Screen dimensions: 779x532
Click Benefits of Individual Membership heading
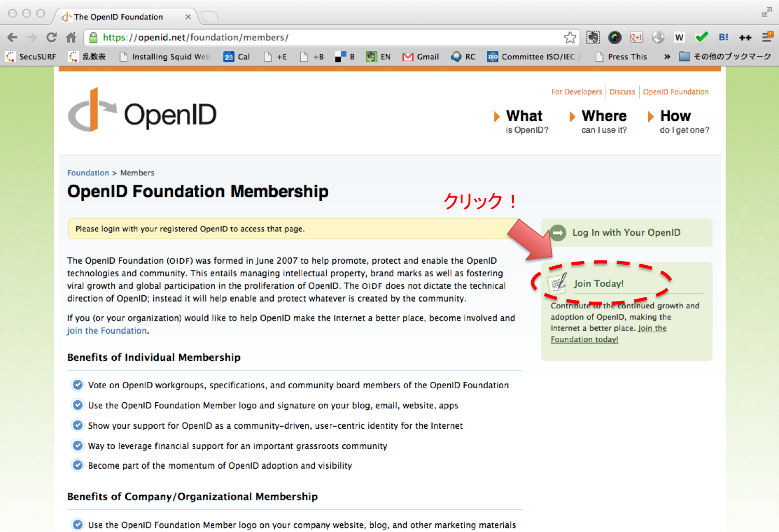click(154, 358)
